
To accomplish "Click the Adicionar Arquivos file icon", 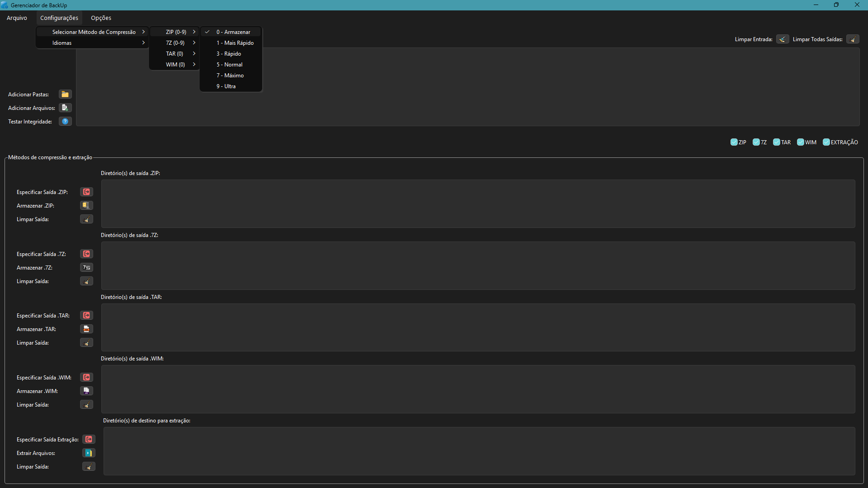I will click(65, 108).
